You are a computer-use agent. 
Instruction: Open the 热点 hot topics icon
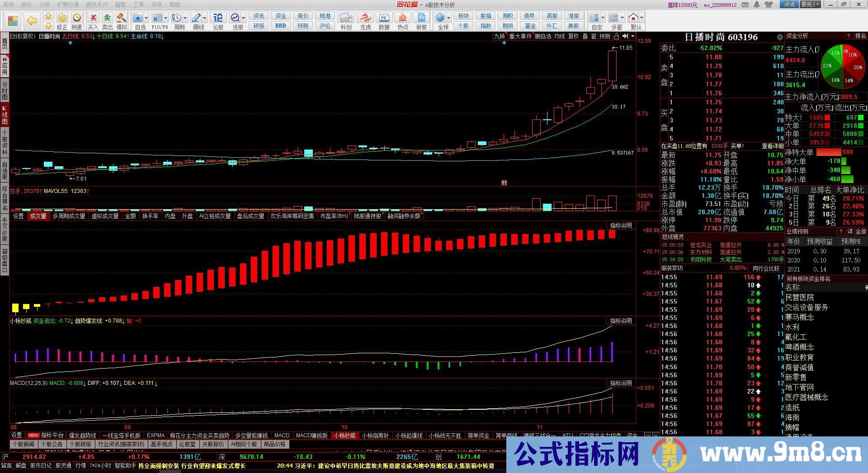[402, 21]
